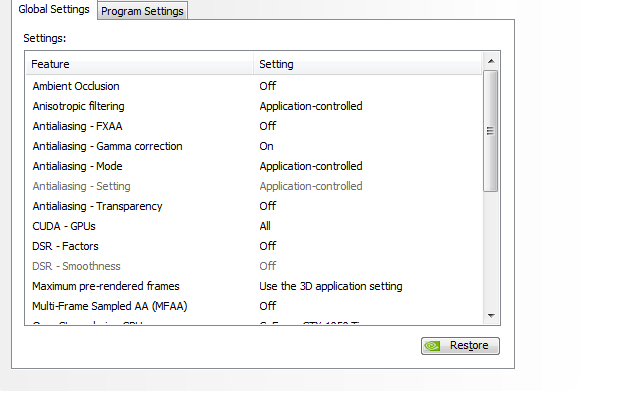
Task: Open the Program Settings tab
Action: point(142,11)
